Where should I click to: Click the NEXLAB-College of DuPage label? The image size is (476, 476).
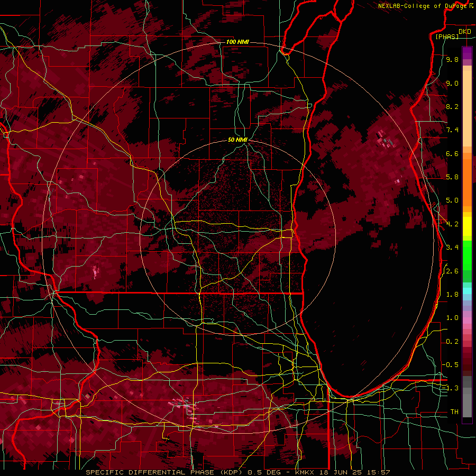[x=423, y=6]
